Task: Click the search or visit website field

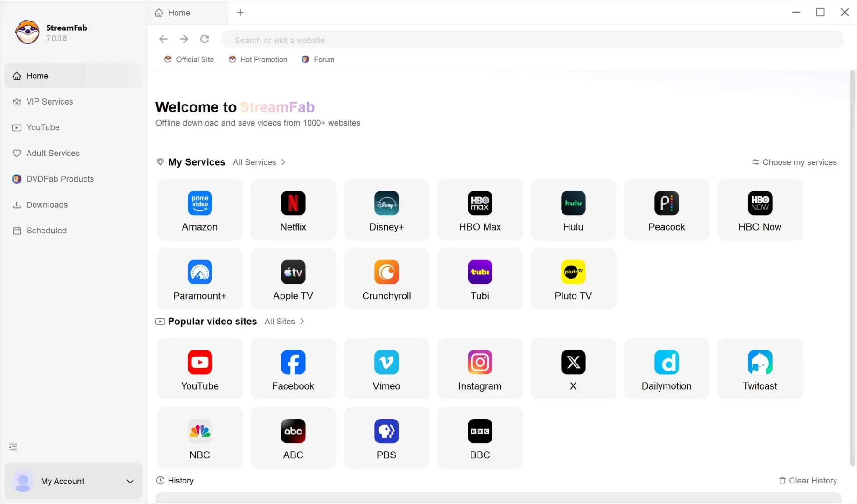Action: pyautogui.click(x=532, y=40)
